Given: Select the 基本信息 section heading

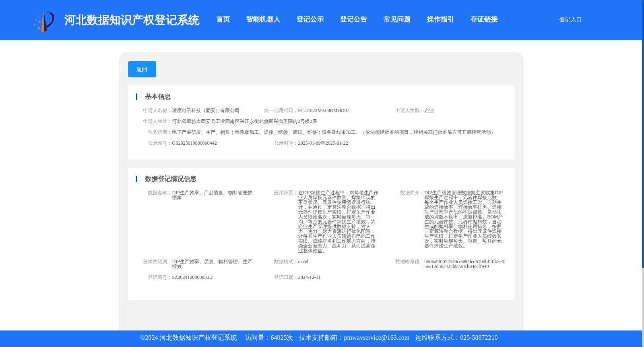Looking at the screenshot, I should [x=158, y=97].
